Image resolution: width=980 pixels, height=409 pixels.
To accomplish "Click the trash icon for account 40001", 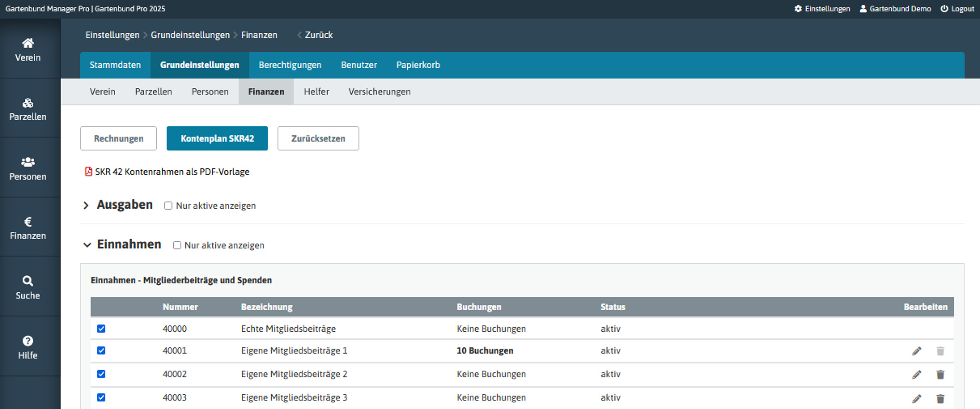I will click(940, 351).
